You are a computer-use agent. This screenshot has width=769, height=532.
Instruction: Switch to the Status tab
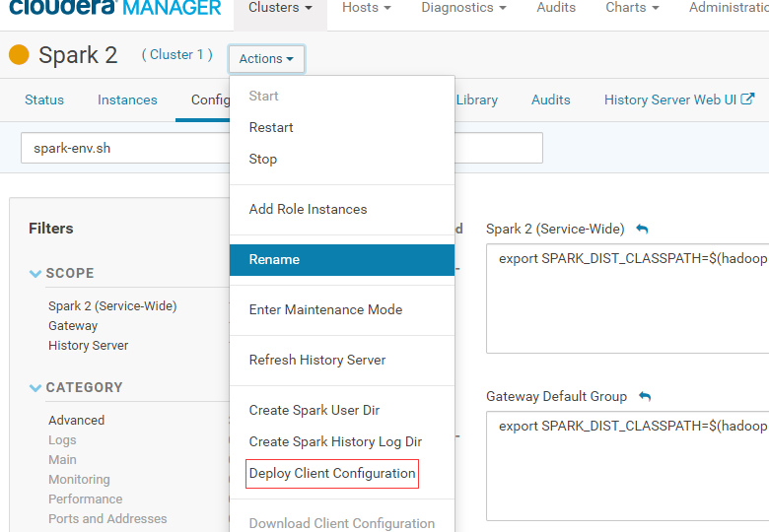pos(44,100)
